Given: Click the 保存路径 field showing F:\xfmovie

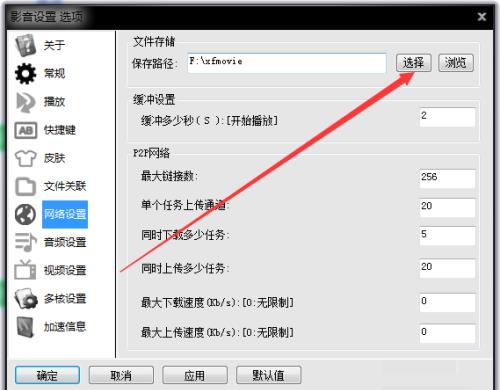Looking at the screenshot, I should point(287,63).
